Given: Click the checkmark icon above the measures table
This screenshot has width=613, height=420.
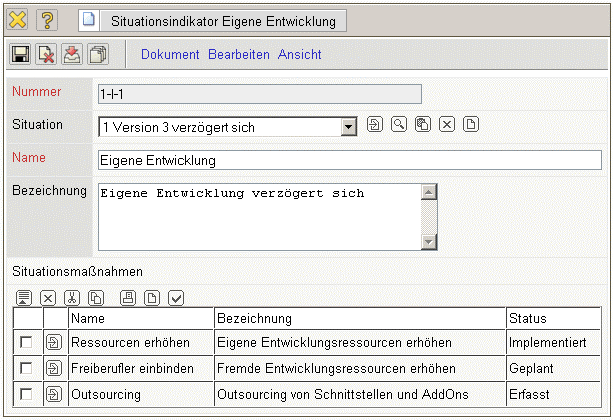Looking at the screenshot, I should 176,297.
